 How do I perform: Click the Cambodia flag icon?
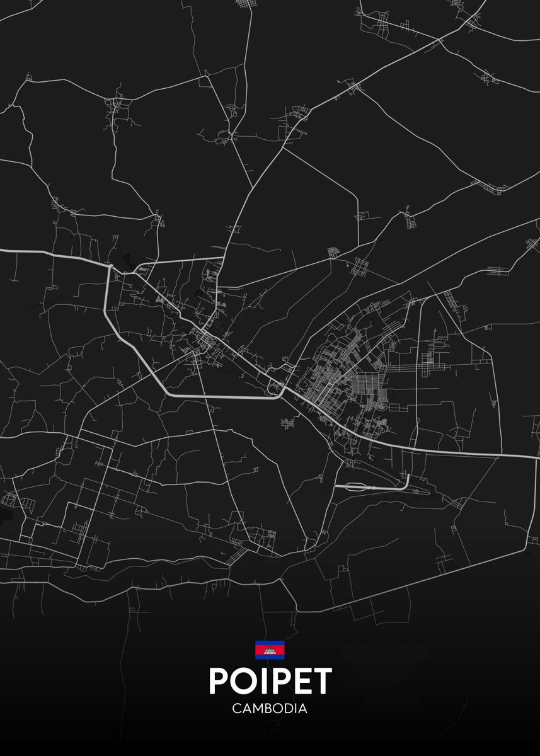(270, 650)
